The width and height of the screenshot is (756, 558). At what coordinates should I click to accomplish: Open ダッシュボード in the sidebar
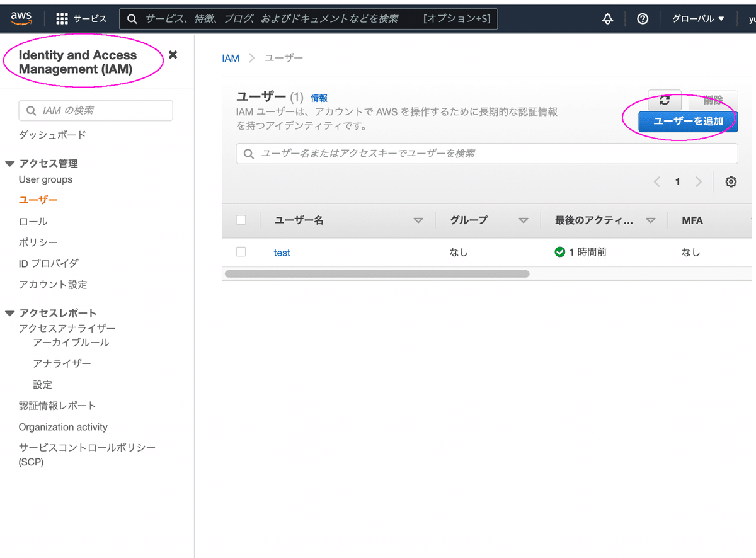click(52, 135)
